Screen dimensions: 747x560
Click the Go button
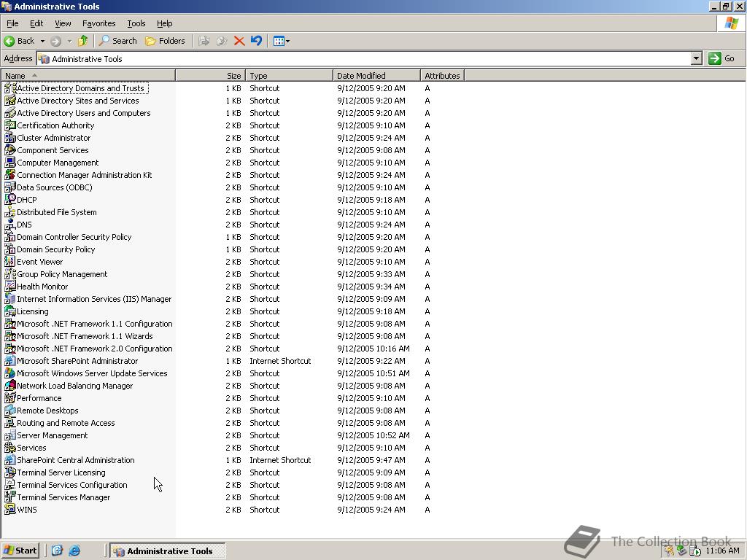pos(721,58)
